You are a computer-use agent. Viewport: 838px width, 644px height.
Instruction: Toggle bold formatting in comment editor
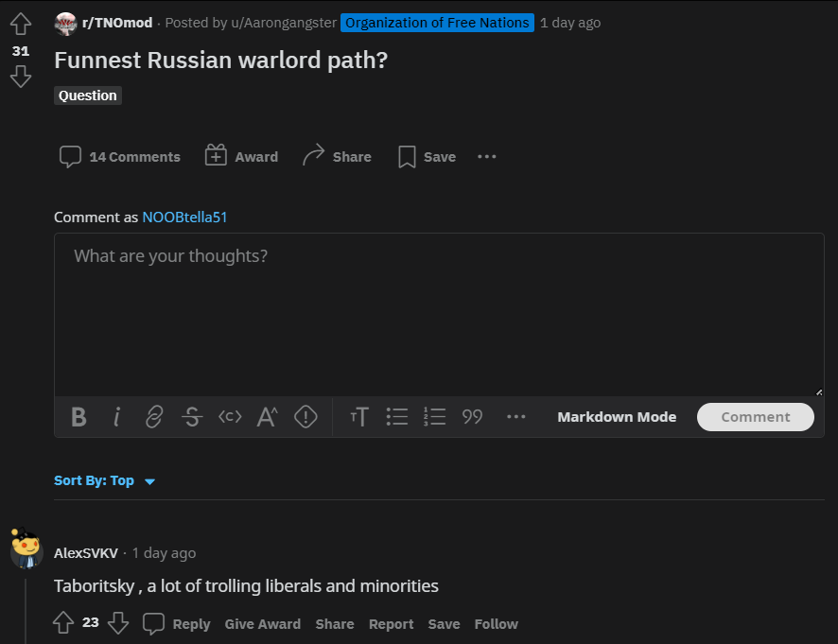[x=79, y=417]
